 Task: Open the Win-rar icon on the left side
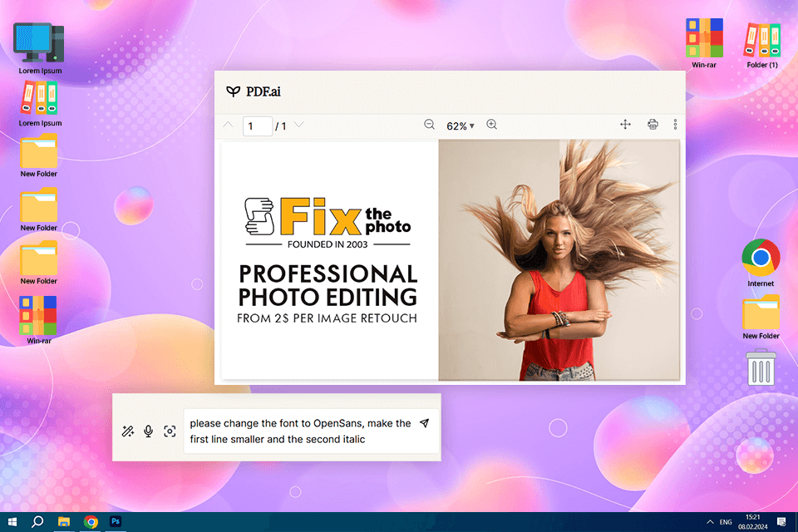(x=39, y=320)
